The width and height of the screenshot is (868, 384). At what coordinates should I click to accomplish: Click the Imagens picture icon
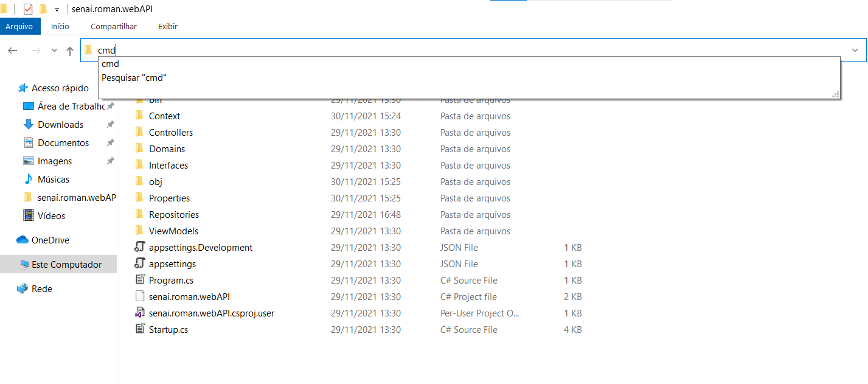[x=28, y=161]
